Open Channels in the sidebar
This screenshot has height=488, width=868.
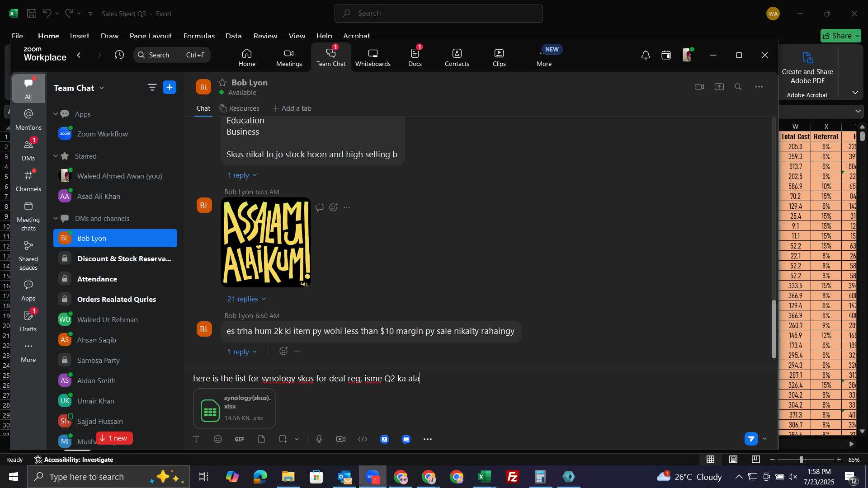tap(28, 181)
